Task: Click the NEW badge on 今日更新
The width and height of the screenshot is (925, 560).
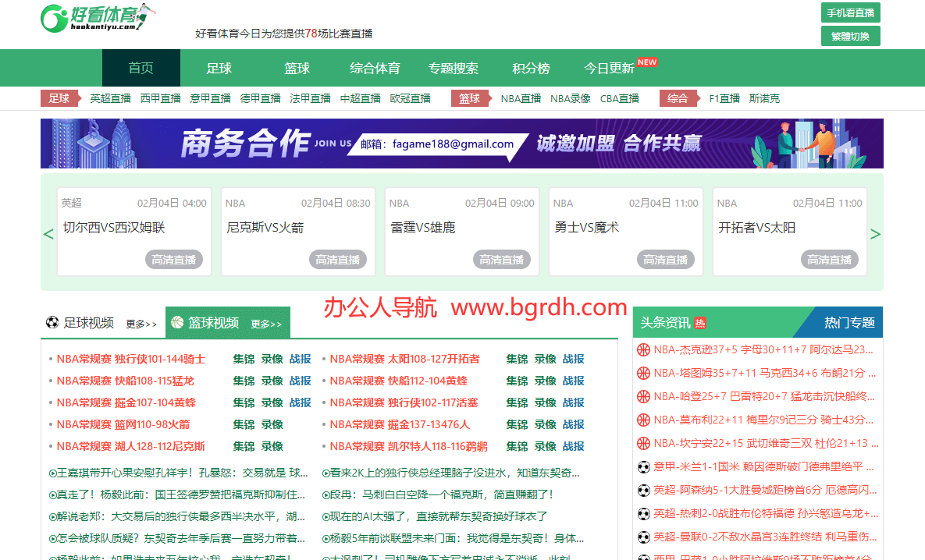Action: pos(647,62)
